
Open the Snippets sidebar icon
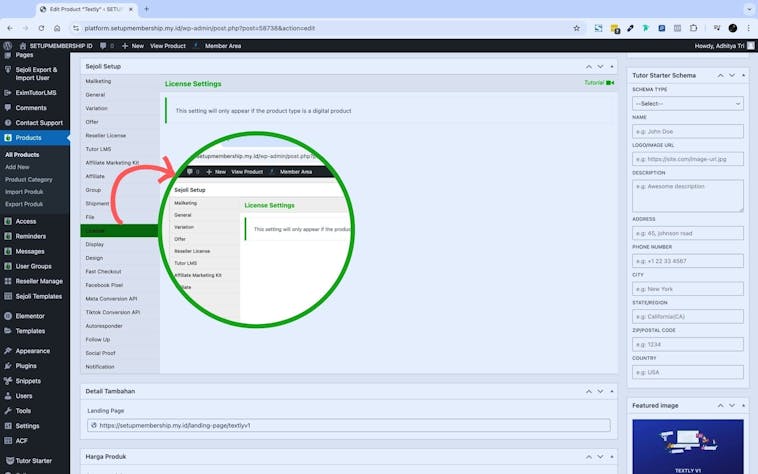[x=8, y=381]
